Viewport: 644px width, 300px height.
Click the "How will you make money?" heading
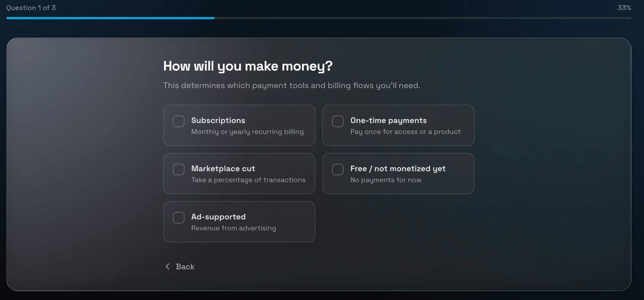point(248,66)
